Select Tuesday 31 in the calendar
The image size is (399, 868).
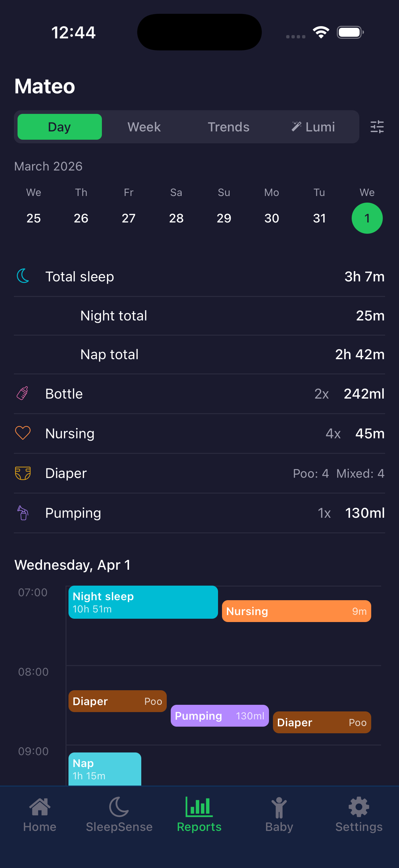pyautogui.click(x=319, y=218)
